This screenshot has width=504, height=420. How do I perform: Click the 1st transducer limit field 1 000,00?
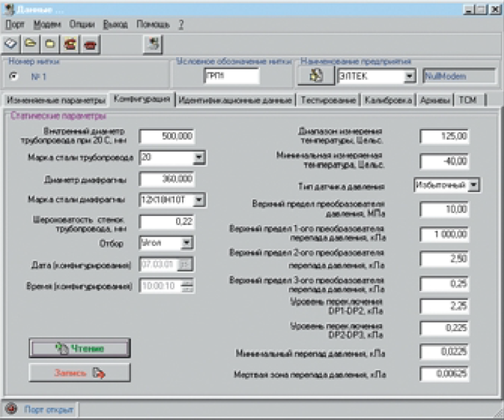444,235
